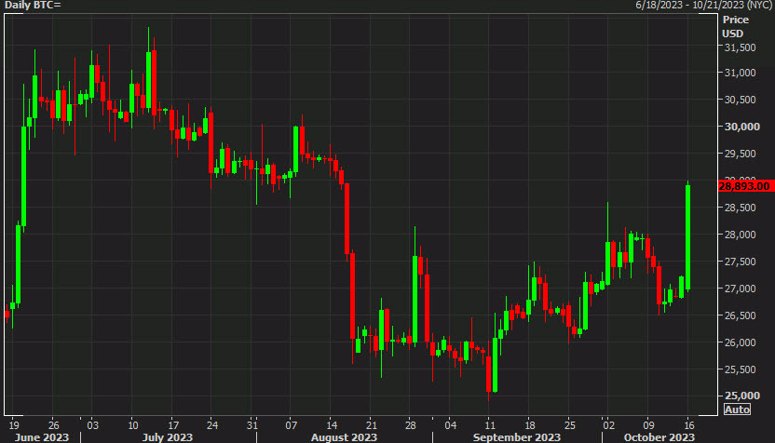Open the 6/18/2023 - 10/21/2023 date range

[704, 5]
